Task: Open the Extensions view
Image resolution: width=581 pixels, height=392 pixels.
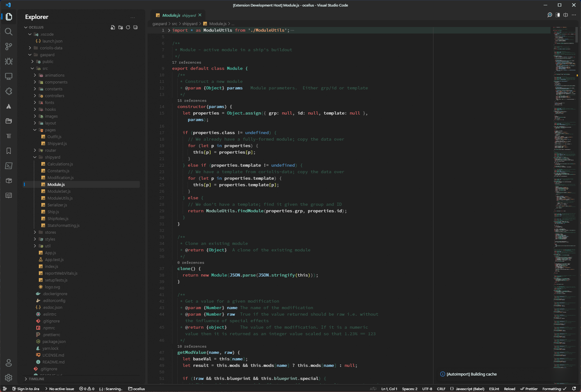Action: (9, 91)
